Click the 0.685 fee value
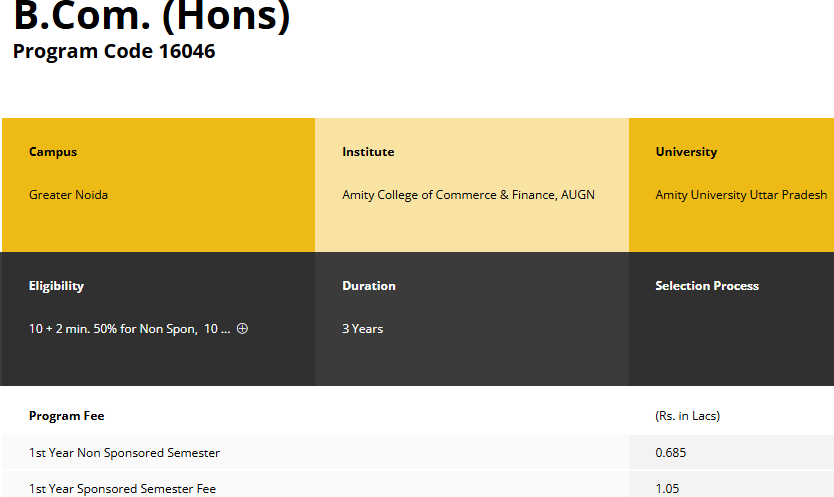The image size is (834, 497). [671, 453]
